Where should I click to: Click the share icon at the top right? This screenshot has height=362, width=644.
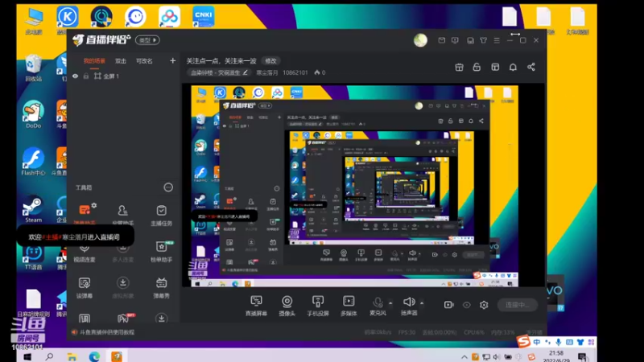(x=531, y=67)
